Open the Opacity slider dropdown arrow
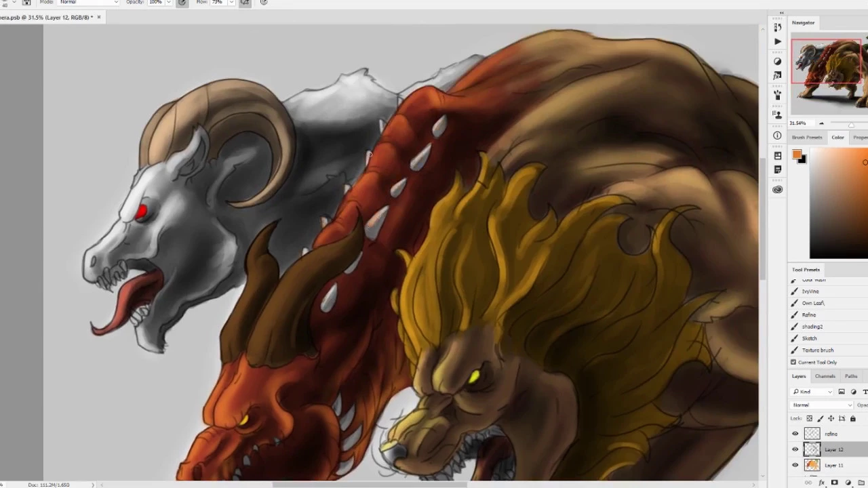 [x=167, y=3]
